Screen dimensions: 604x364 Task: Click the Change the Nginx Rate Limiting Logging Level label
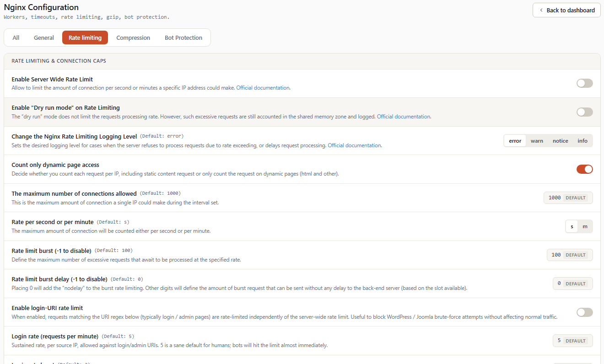click(74, 136)
